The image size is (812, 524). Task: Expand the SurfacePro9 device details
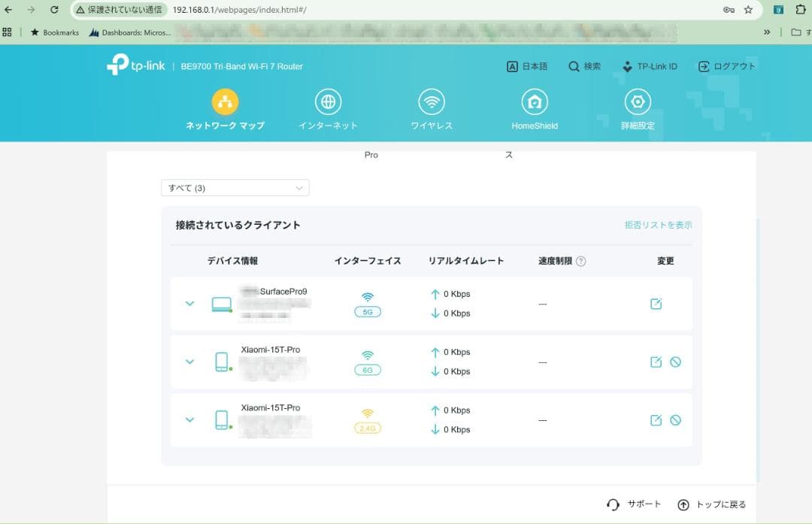tap(189, 304)
